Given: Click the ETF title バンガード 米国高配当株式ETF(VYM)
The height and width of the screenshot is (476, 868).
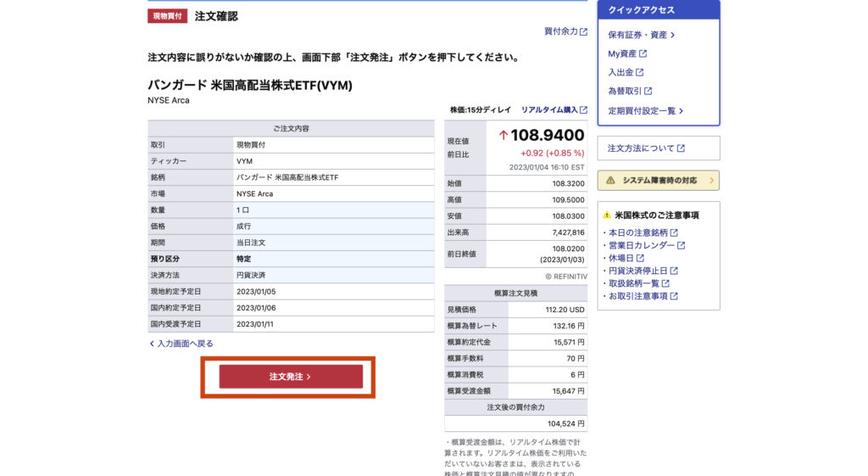Looking at the screenshot, I should click(x=250, y=86).
